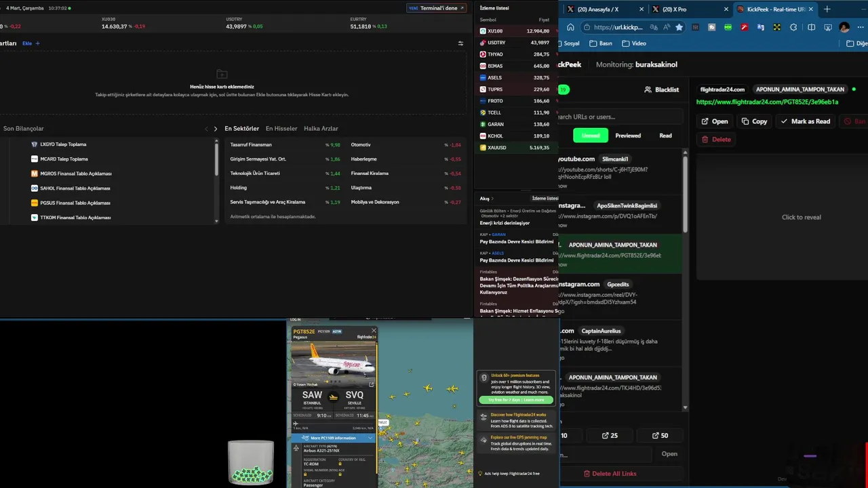This screenshot has width=868, height=488.
Task: Click the translate icon in address bar
Action: [x=653, y=27]
